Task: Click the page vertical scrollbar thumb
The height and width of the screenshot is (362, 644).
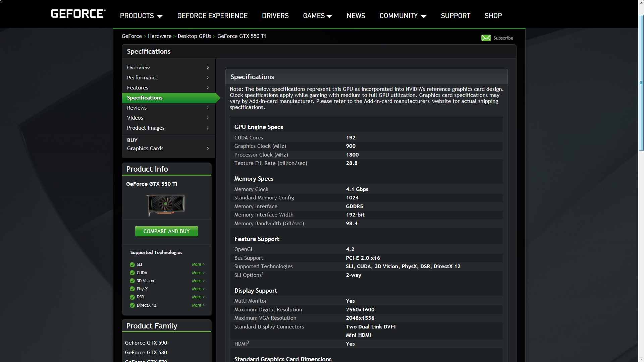Action: (x=641, y=82)
